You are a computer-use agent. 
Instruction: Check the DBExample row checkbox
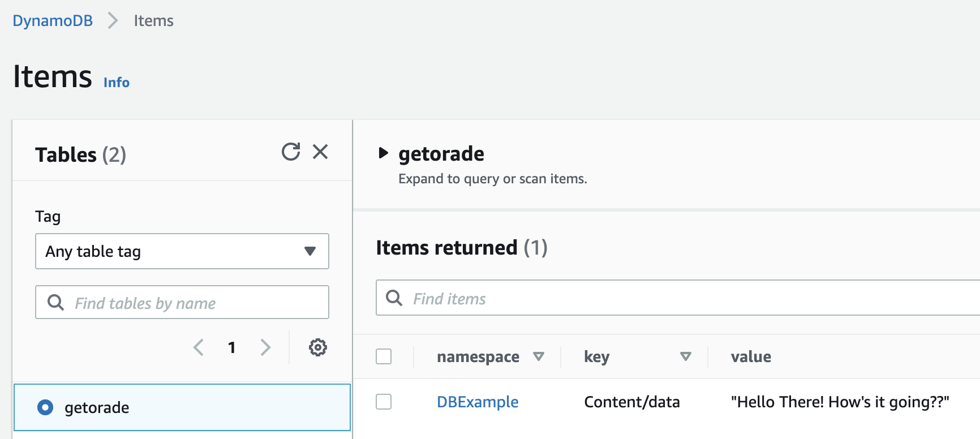pos(384,402)
